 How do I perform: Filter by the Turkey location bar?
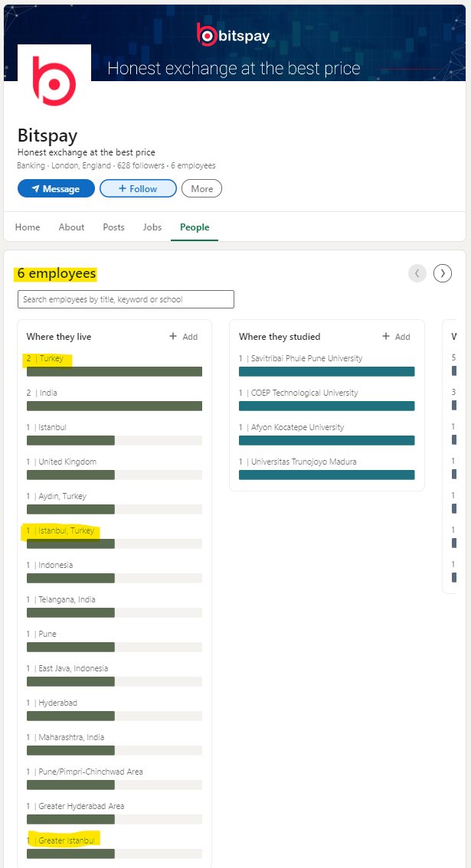(x=114, y=365)
